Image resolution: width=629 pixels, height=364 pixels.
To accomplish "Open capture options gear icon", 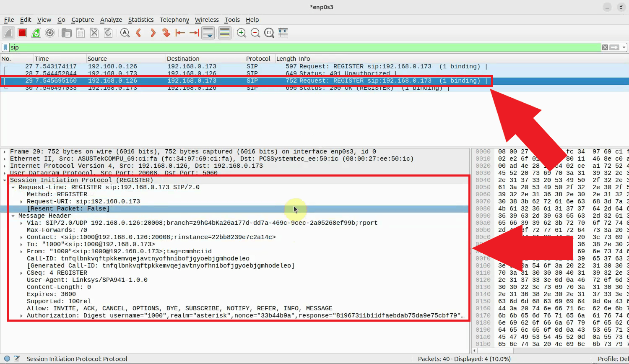I will pos(50,33).
